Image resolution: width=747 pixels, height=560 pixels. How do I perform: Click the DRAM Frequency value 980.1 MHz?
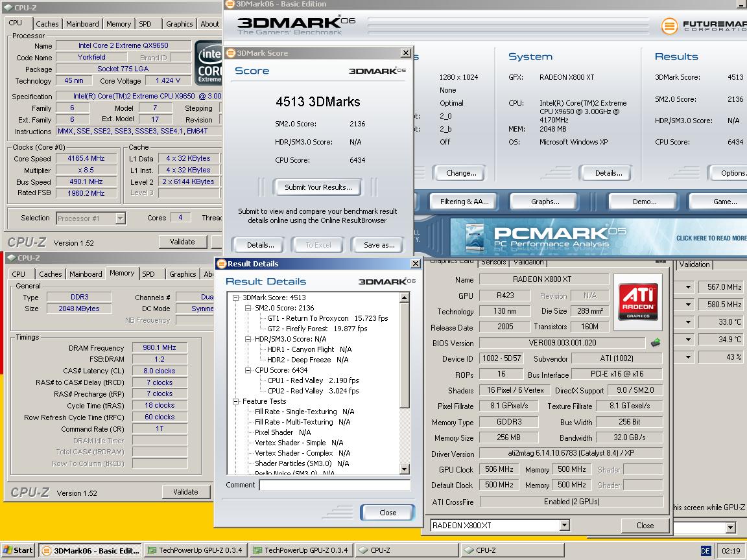tap(159, 347)
